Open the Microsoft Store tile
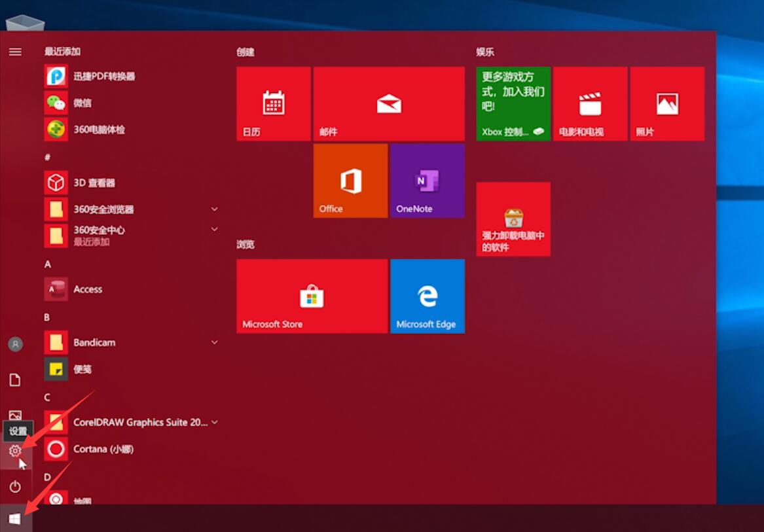764x532 pixels. [x=312, y=296]
